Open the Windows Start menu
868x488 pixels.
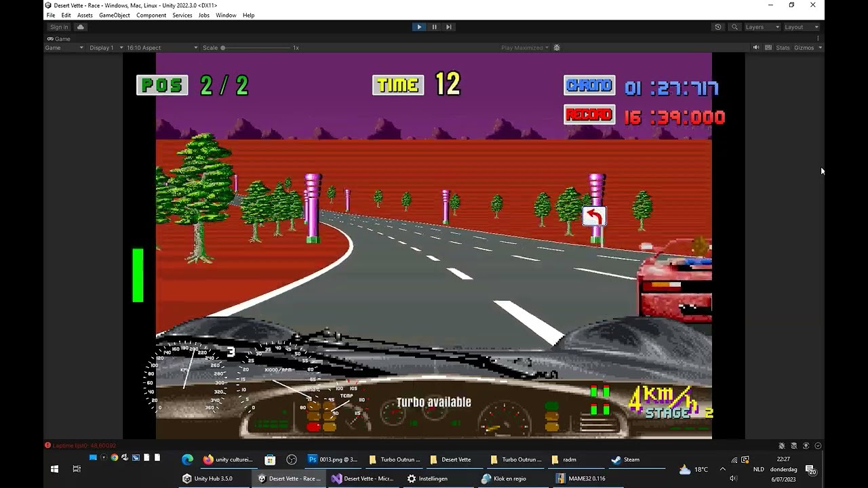(x=54, y=469)
